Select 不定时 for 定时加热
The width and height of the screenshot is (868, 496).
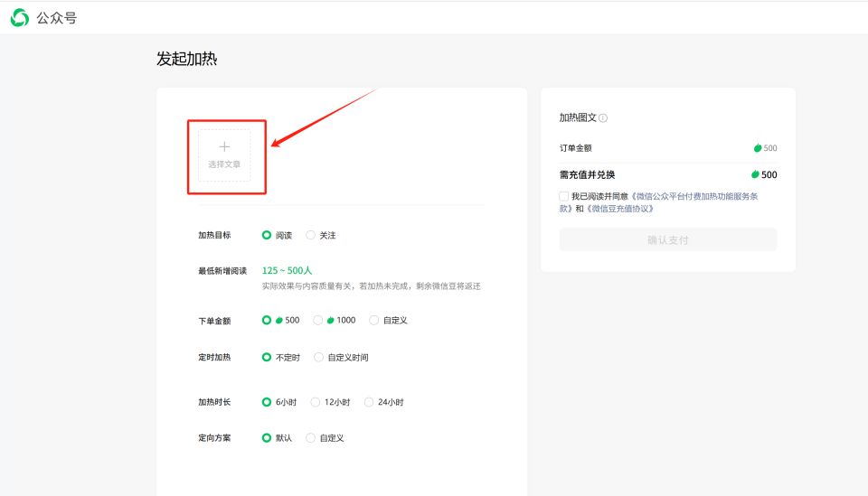[266, 357]
